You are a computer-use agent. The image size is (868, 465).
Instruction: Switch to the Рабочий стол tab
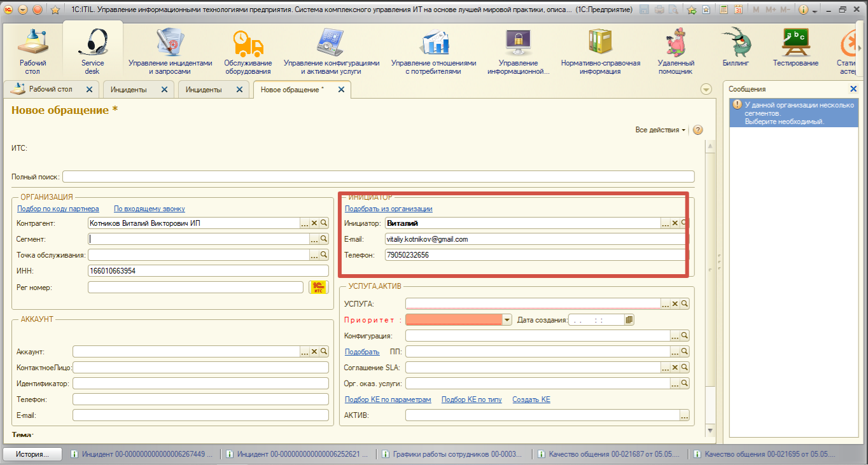51,90
